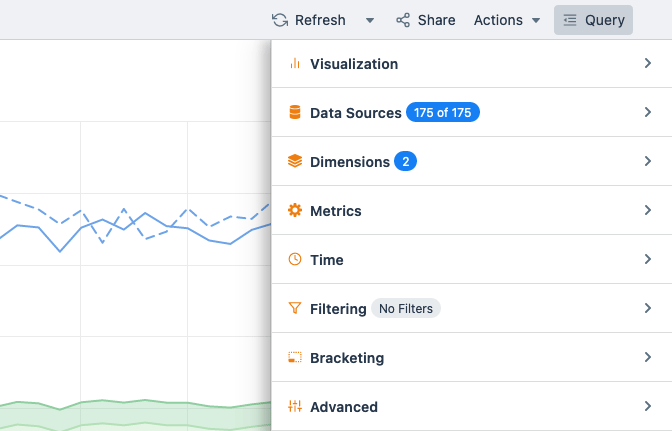Click the Visualization bar chart icon

coord(294,64)
